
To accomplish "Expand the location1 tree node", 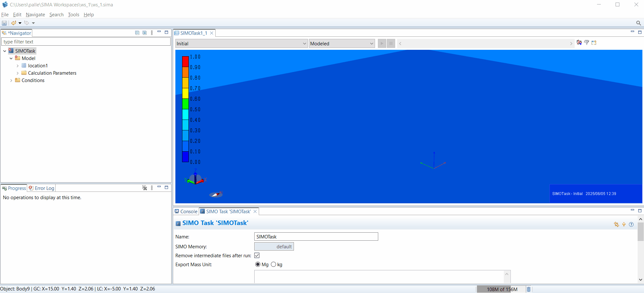I will (x=18, y=66).
